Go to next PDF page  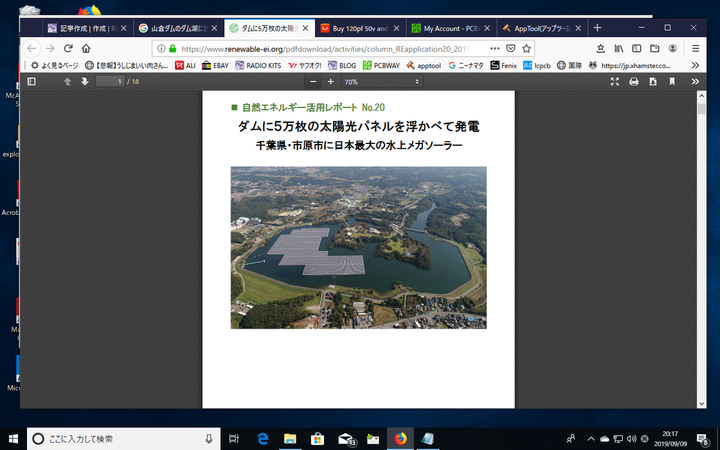click(85, 81)
